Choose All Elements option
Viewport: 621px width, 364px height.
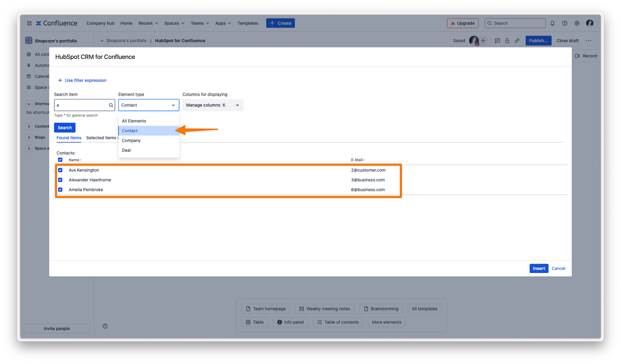[149, 121]
